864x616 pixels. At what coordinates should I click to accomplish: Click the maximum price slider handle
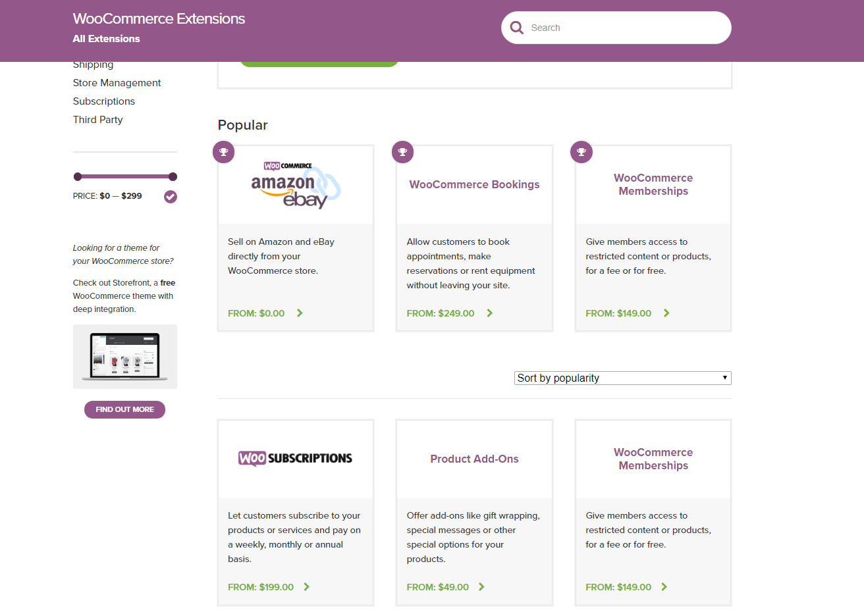click(x=173, y=176)
